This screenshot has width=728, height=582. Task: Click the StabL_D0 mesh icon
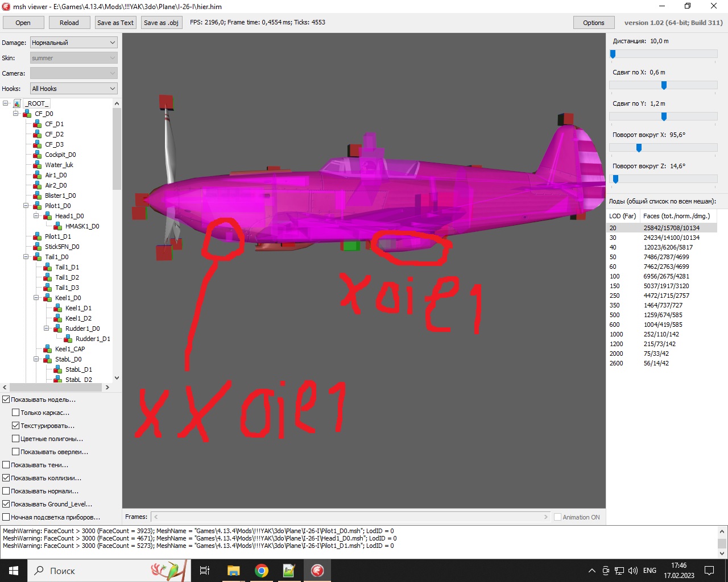48,359
